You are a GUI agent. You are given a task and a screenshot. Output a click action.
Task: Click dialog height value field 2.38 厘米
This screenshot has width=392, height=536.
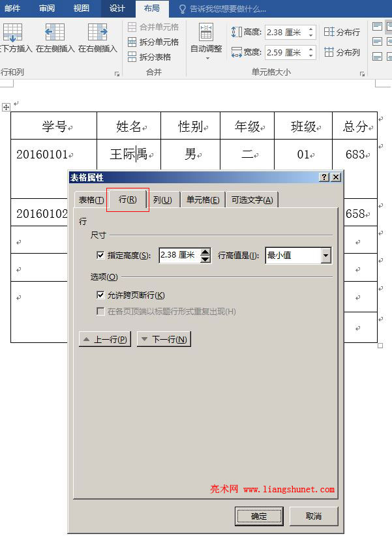click(x=179, y=255)
